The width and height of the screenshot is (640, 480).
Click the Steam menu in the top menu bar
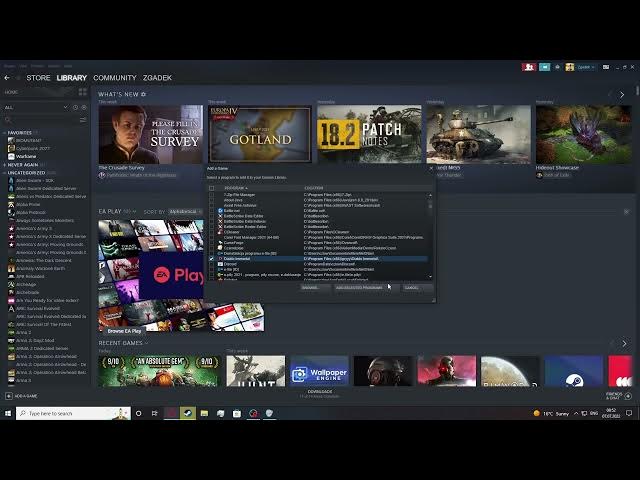point(9,66)
